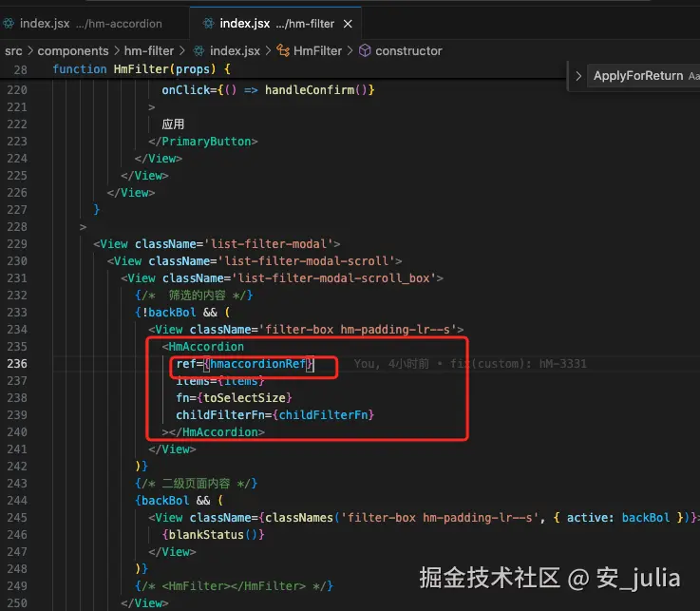Click line number 220 in the gutter
The width and height of the screenshot is (700, 611).
(17, 90)
